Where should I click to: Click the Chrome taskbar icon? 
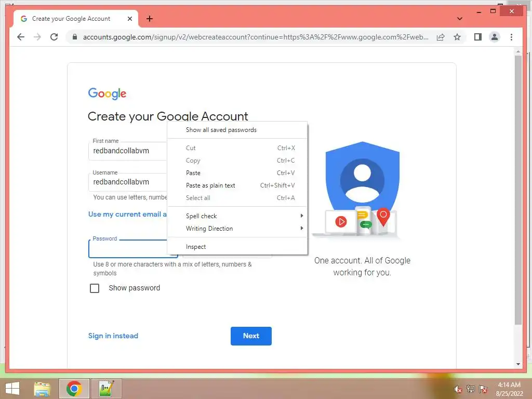pos(74,389)
